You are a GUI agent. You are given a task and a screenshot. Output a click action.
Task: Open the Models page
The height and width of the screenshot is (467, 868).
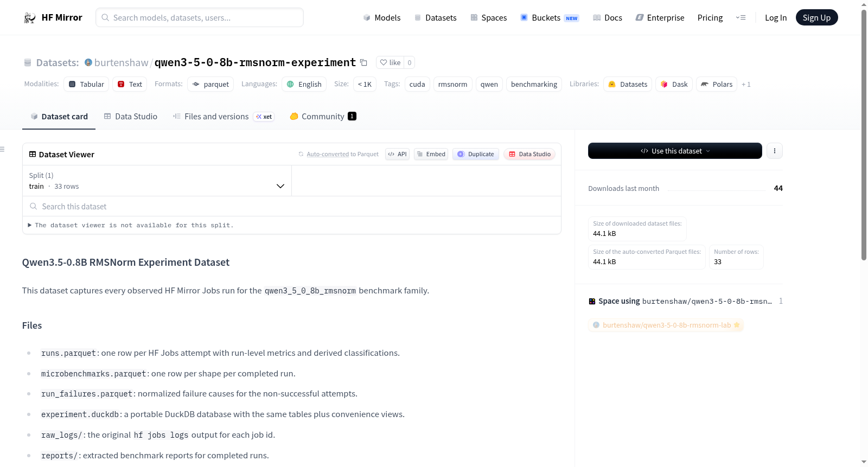click(382, 18)
